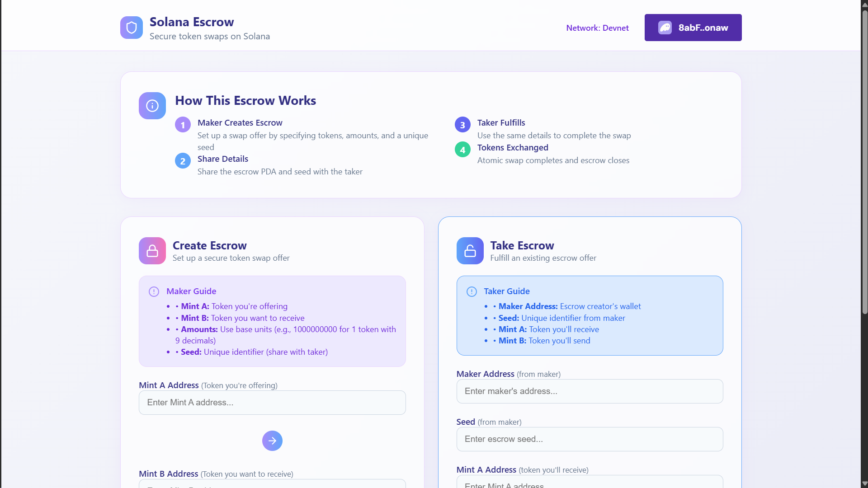Click the Maker Guide title
This screenshot has height=488, width=868.
pyautogui.click(x=191, y=291)
